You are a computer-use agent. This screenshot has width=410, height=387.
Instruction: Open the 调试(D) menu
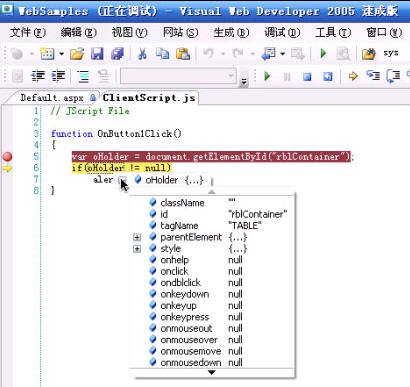tap(282, 32)
